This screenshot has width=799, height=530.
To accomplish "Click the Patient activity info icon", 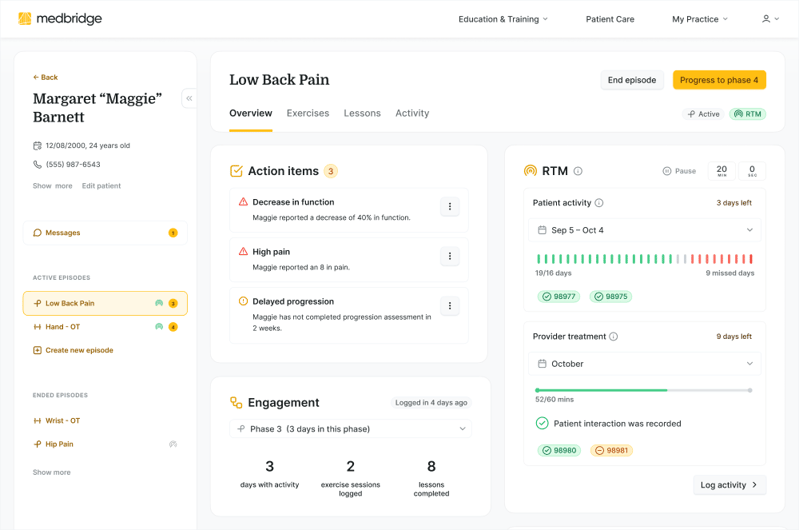I will [x=599, y=203].
